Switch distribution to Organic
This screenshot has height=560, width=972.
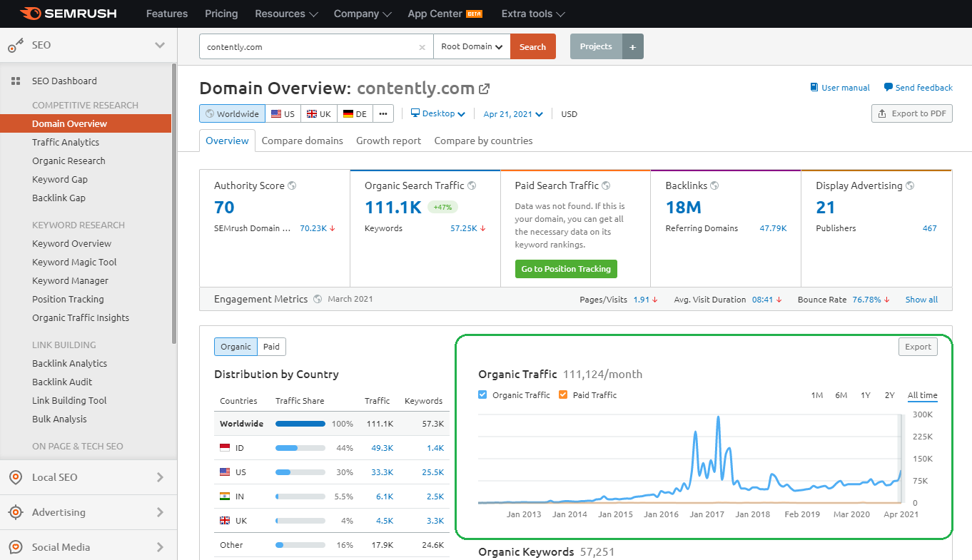coord(236,347)
